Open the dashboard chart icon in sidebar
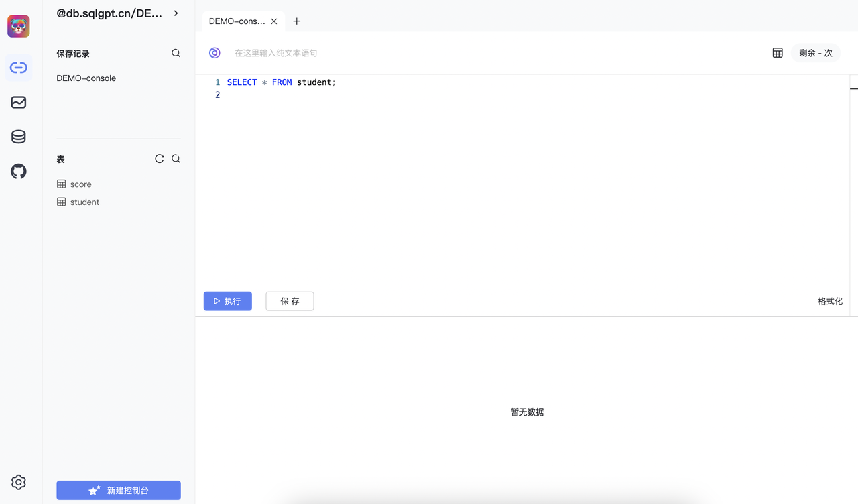The height and width of the screenshot is (504, 858). (19, 103)
